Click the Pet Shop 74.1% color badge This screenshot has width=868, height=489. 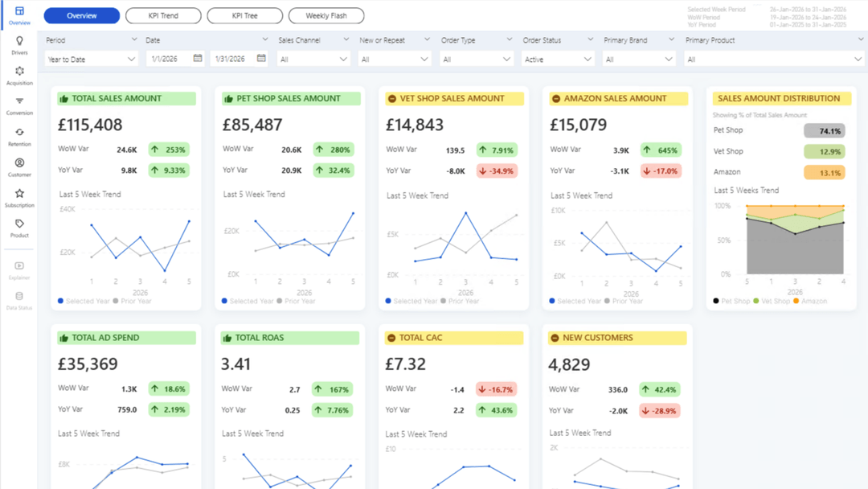[x=825, y=131]
